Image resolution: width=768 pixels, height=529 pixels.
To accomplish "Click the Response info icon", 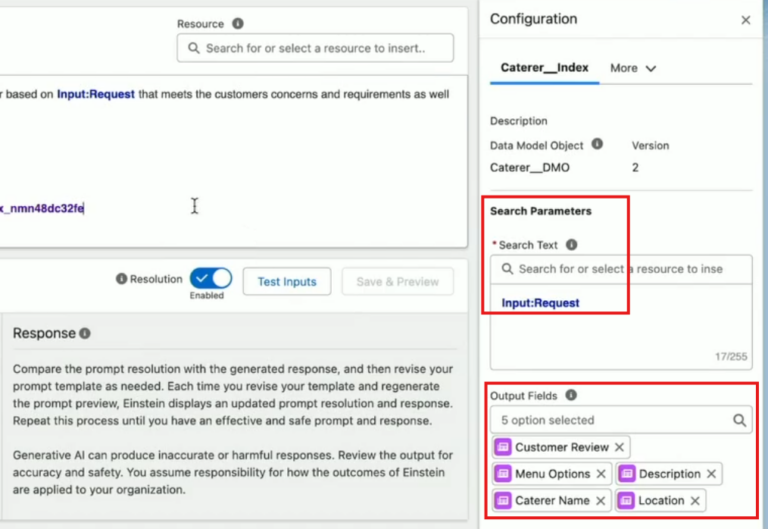I will [x=85, y=333].
